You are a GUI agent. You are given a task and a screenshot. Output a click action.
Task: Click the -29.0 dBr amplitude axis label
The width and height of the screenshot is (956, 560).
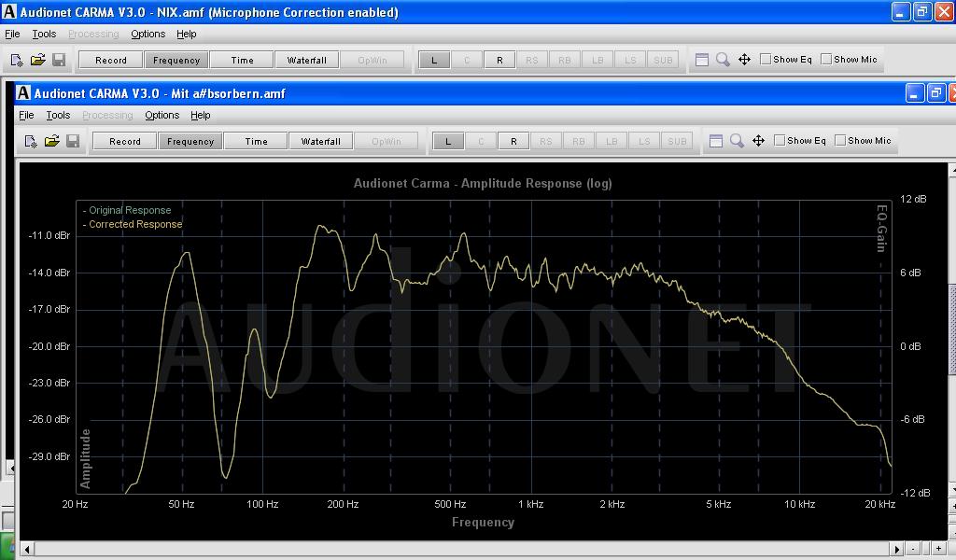tap(49, 456)
